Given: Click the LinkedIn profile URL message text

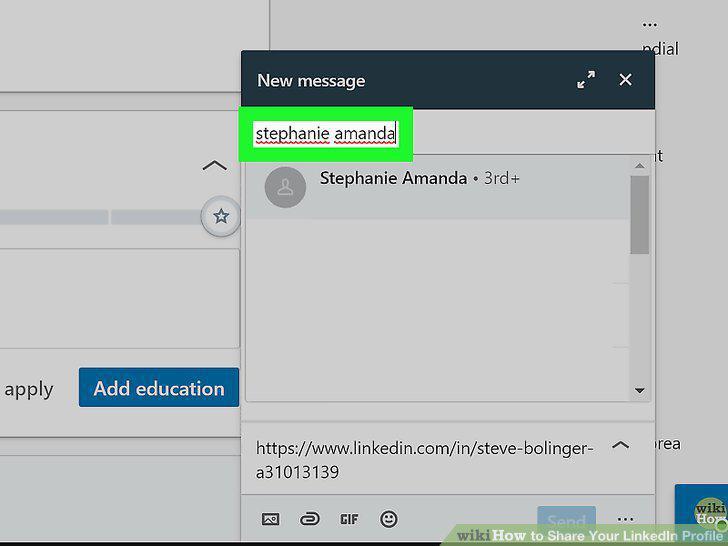Looking at the screenshot, I should pyautogui.click(x=424, y=460).
